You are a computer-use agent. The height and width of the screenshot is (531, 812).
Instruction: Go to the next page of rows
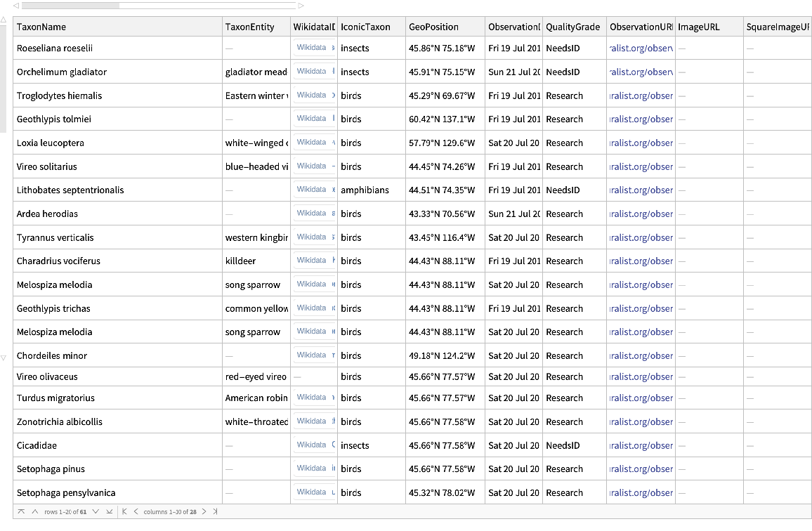coord(96,511)
